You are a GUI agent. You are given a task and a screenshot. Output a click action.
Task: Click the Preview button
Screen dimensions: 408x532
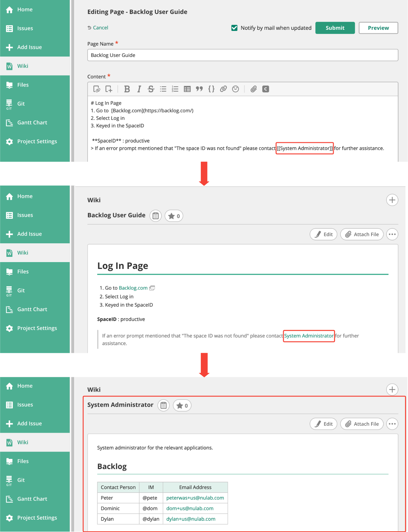tap(378, 28)
